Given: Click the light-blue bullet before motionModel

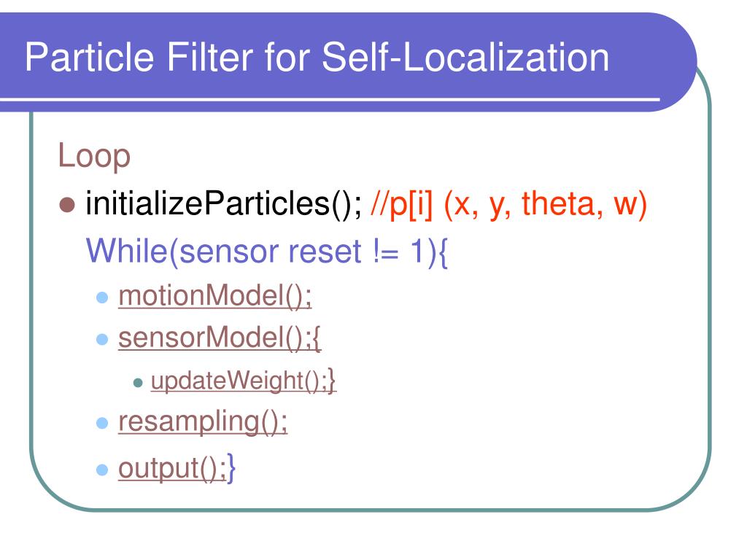Looking at the screenshot, I should tap(102, 297).
